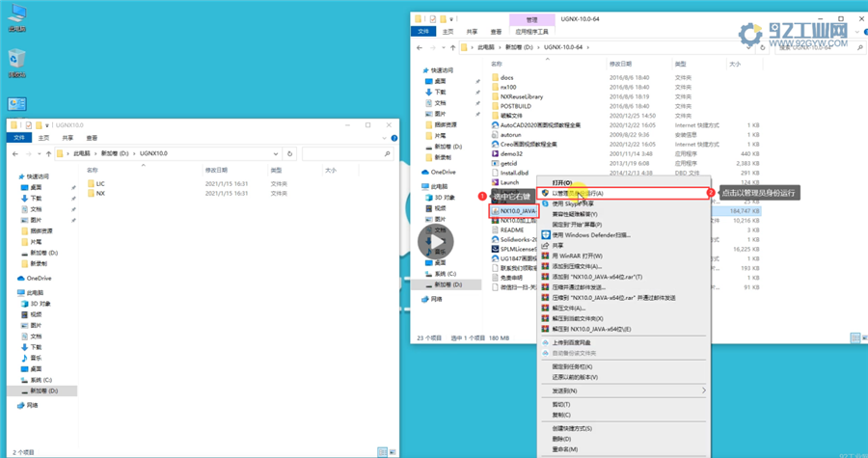Click the getcid application icon
Viewport: 868px width, 458px height.
click(x=496, y=163)
